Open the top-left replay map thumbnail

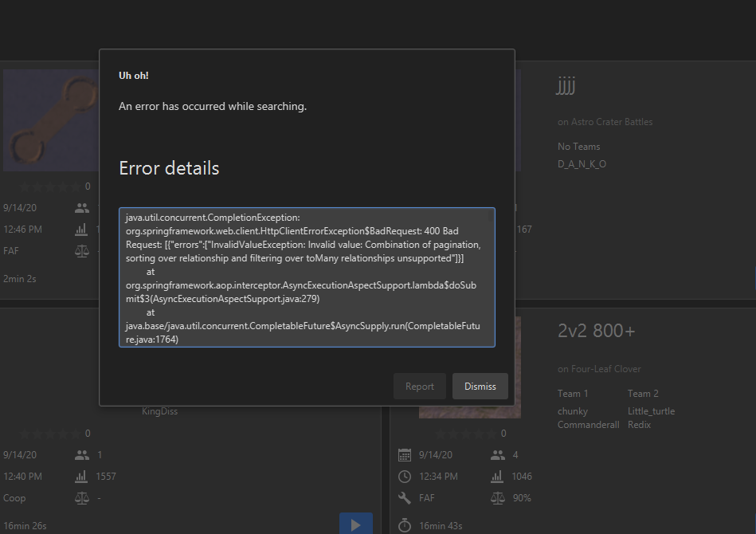pyautogui.click(x=51, y=120)
